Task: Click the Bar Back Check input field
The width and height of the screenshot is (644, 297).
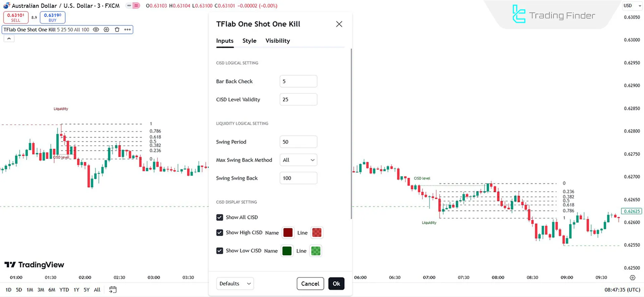Action: coord(298,81)
